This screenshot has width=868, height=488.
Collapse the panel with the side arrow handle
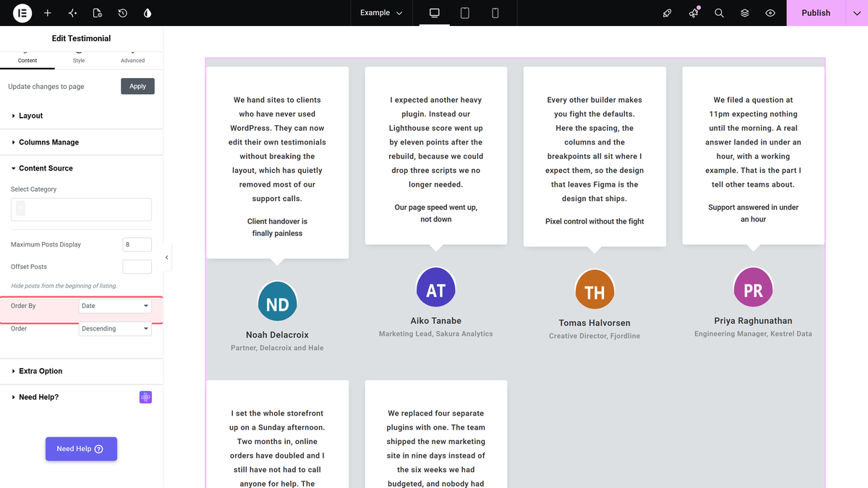point(167,257)
